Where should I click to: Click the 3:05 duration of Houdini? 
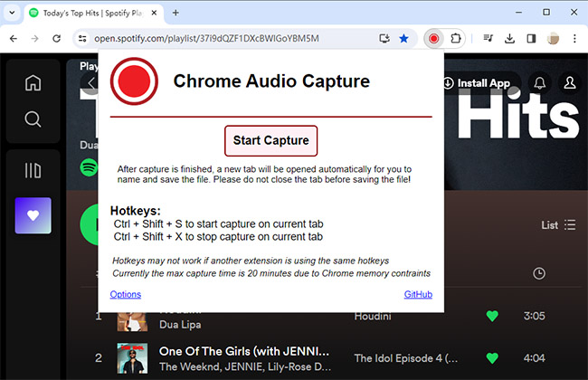coord(534,317)
